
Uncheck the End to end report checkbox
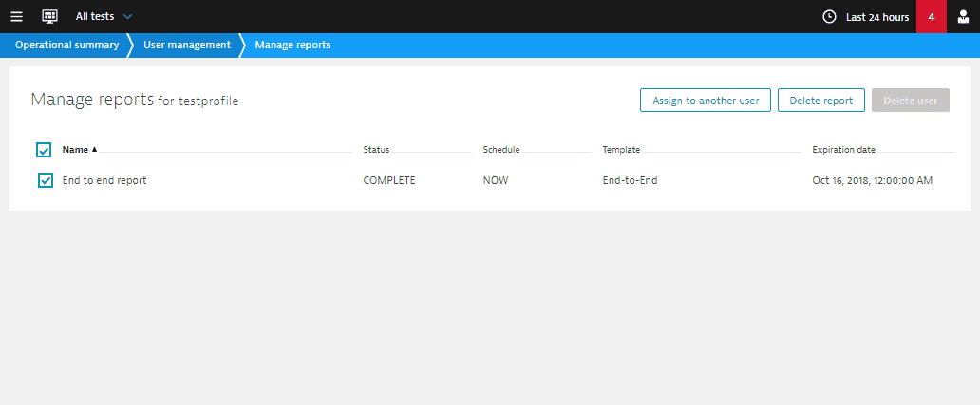pos(45,180)
